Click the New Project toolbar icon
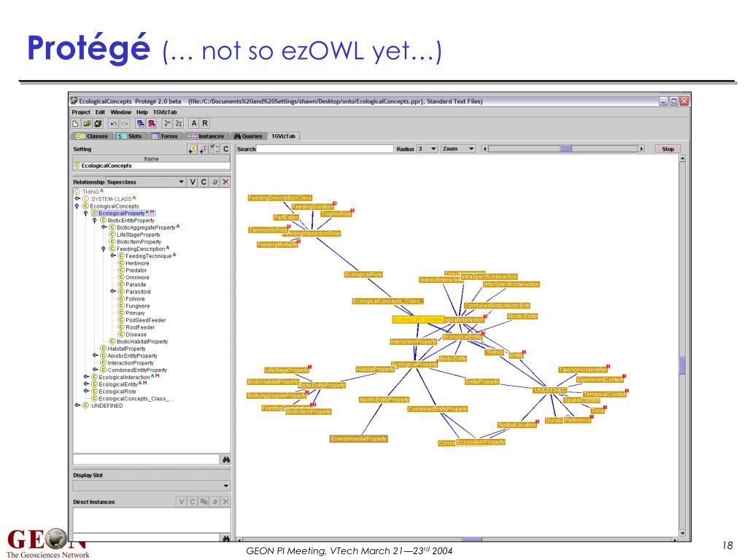The image size is (747, 560). point(76,123)
